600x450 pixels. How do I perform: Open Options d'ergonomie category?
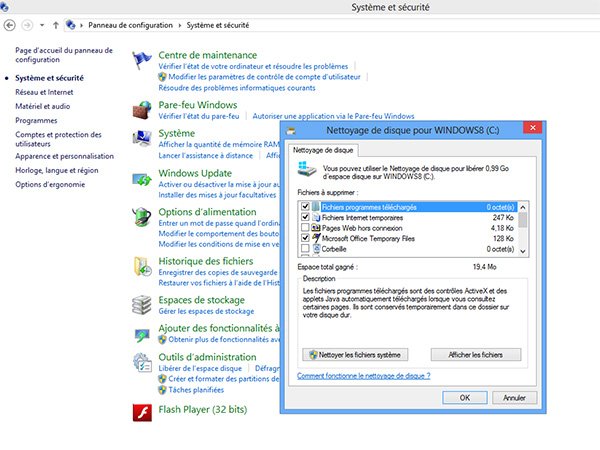click(x=50, y=184)
